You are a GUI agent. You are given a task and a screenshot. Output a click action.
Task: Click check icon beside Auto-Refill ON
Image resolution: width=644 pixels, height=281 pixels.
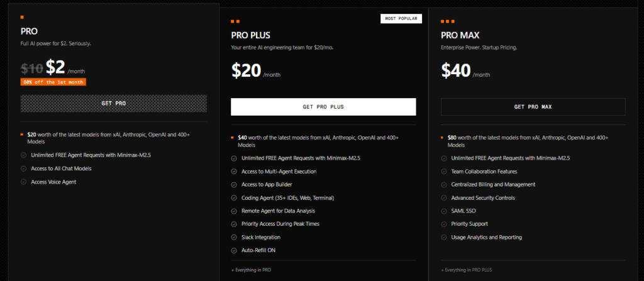(234, 250)
